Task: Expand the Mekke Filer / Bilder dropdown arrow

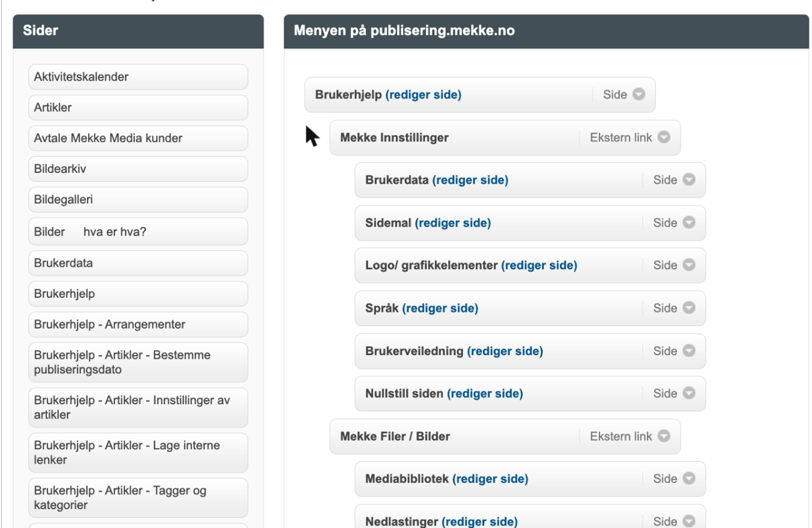Action: pos(663,436)
